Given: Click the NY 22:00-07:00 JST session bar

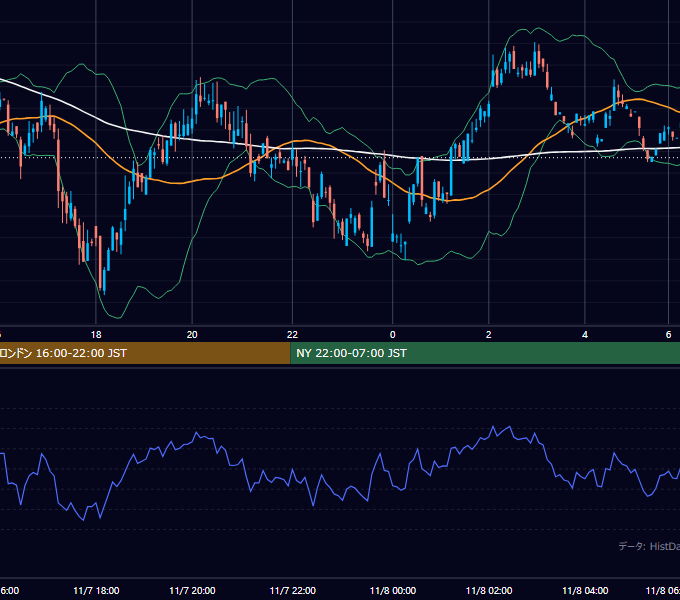Looking at the screenshot, I should pyautogui.click(x=485, y=353).
